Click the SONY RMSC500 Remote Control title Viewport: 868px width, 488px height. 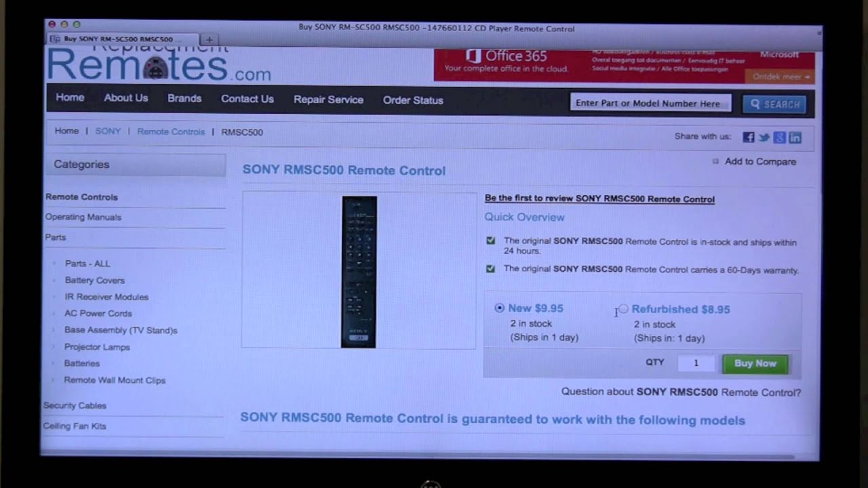click(x=344, y=171)
